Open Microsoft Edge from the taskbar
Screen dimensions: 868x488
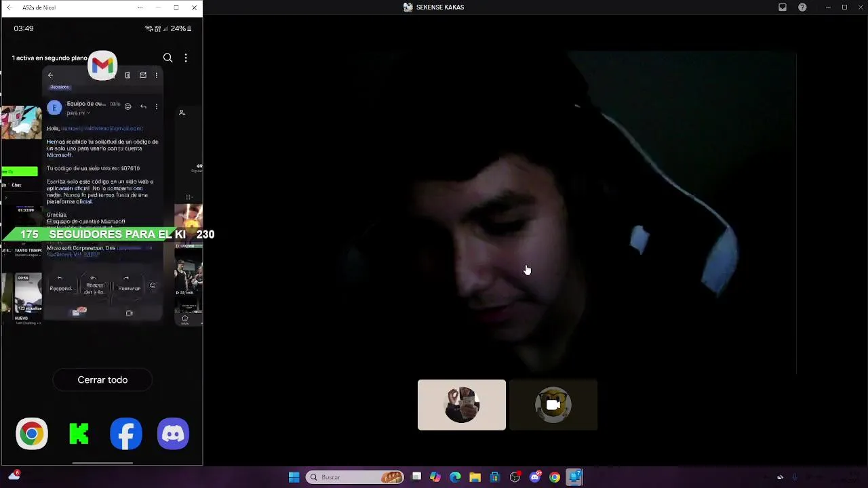point(455,477)
